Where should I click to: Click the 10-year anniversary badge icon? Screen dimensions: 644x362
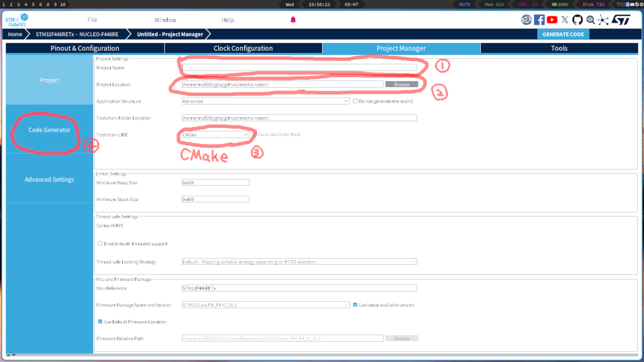pos(527,20)
